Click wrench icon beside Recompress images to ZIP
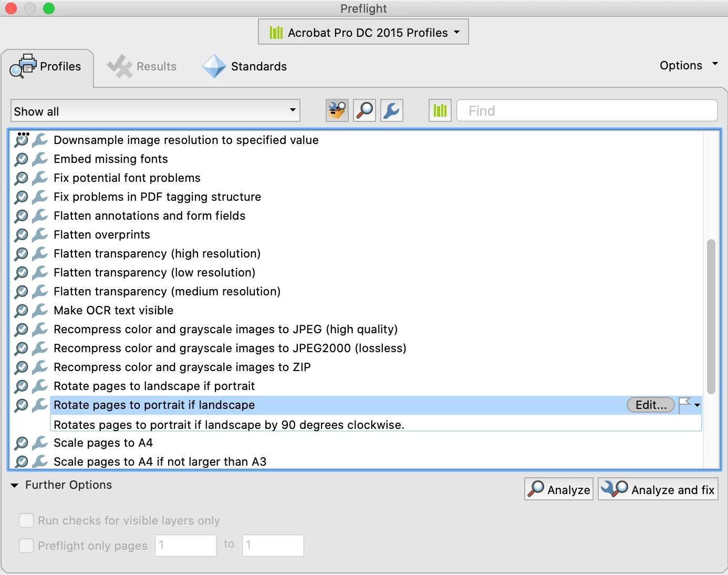 click(x=40, y=367)
